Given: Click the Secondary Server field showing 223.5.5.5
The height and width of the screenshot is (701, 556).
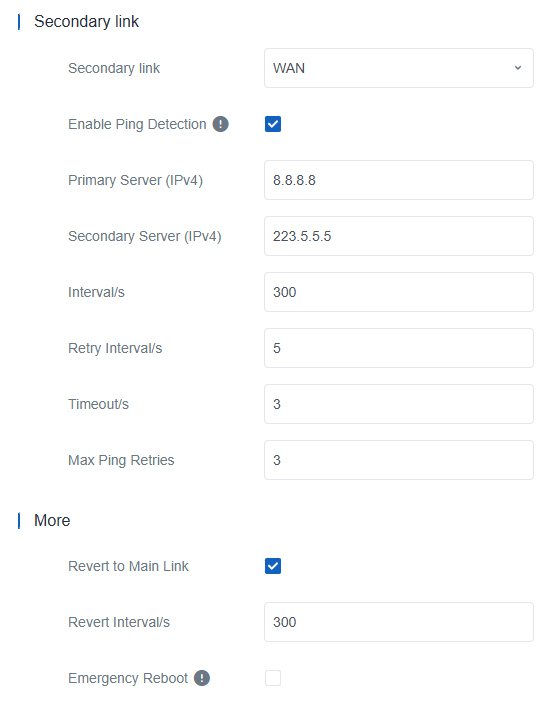Looking at the screenshot, I should [399, 236].
